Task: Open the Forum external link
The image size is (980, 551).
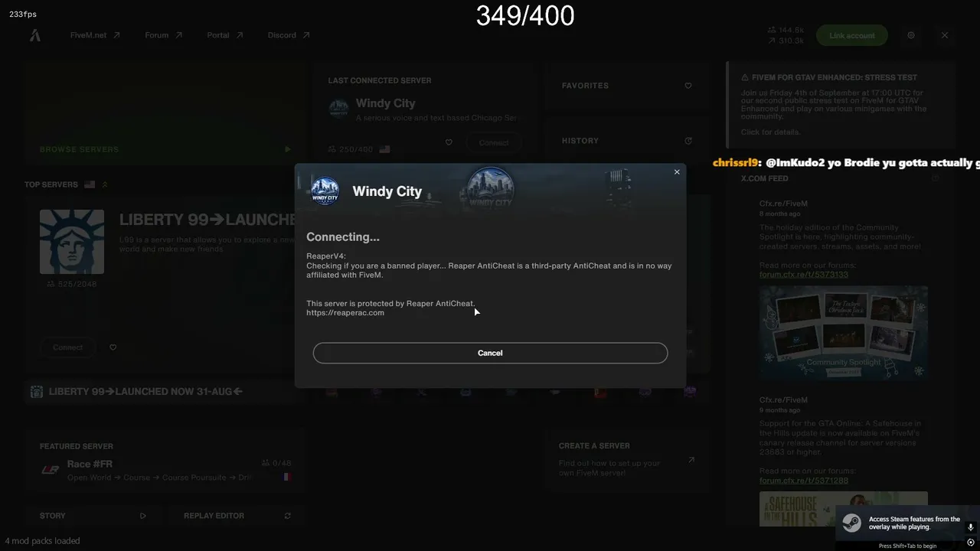Action: click(164, 35)
